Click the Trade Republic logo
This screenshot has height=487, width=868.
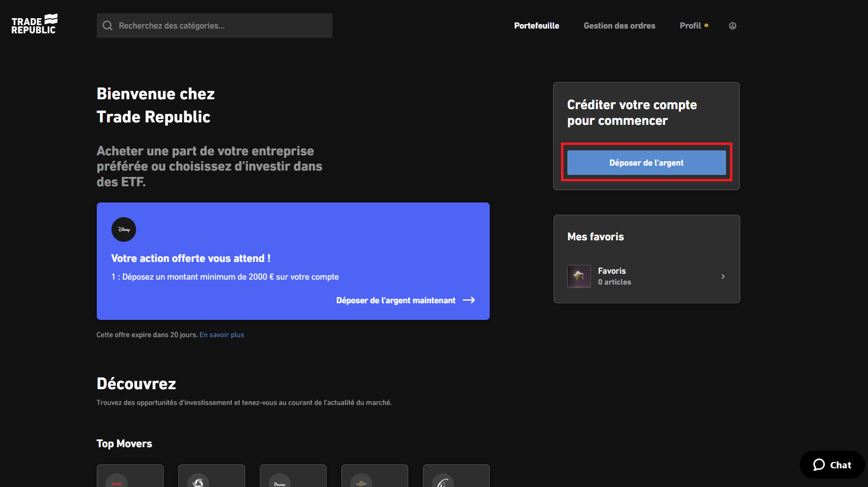tap(34, 24)
